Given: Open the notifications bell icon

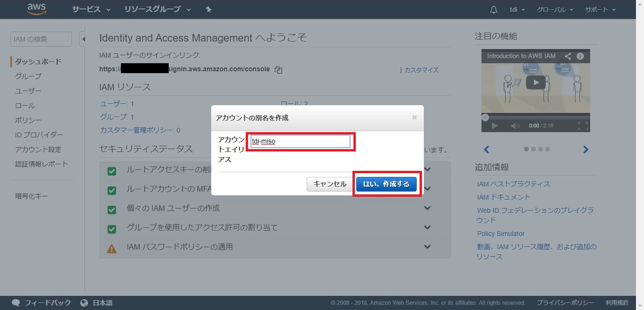Looking at the screenshot, I should tap(494, 9).
